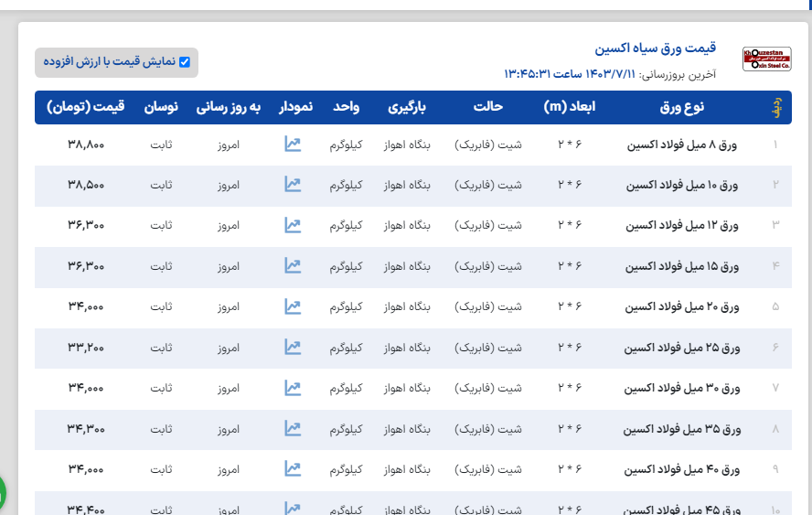This screenshot has height=515, width=812.
Task: Open the قیمت ورق سیاه اکسین title link
Action: tap(655, 48)
